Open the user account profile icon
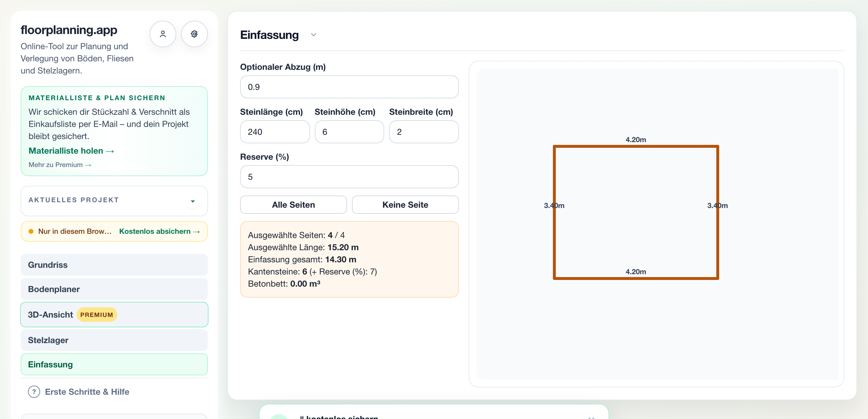Viewport: 868px width, 419px height. (x=163, y=34)
